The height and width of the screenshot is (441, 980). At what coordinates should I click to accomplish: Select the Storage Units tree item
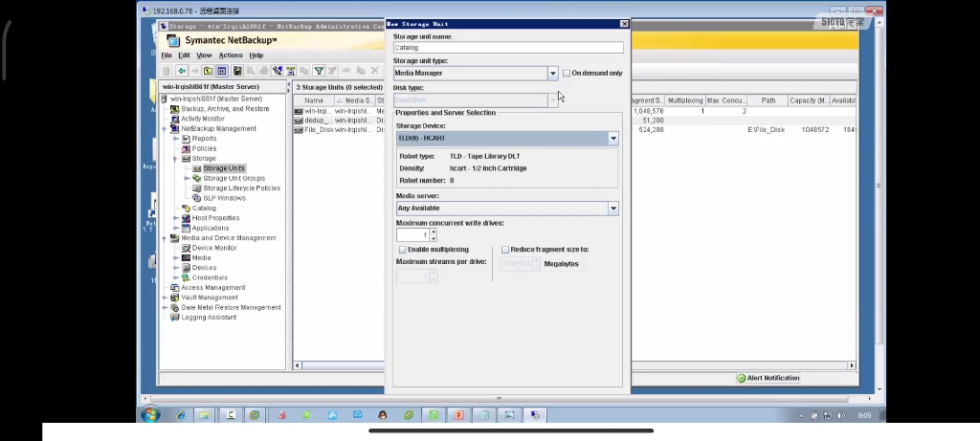click(x=223, y=168)
